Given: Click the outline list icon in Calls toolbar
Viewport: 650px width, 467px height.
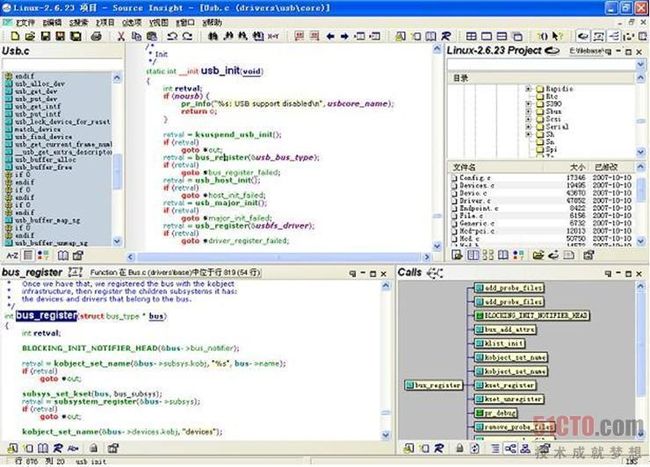Looking at the screenshot, I should 495,448.
